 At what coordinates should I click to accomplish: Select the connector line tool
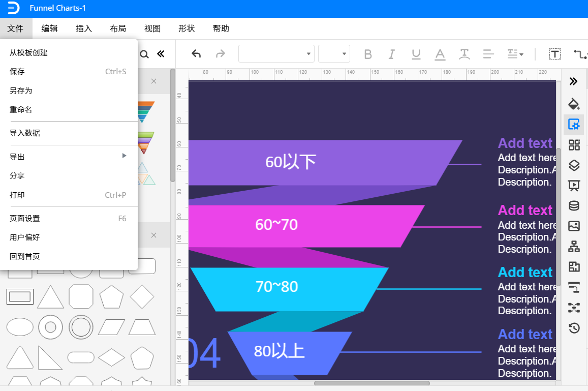[x=580, y=54]
